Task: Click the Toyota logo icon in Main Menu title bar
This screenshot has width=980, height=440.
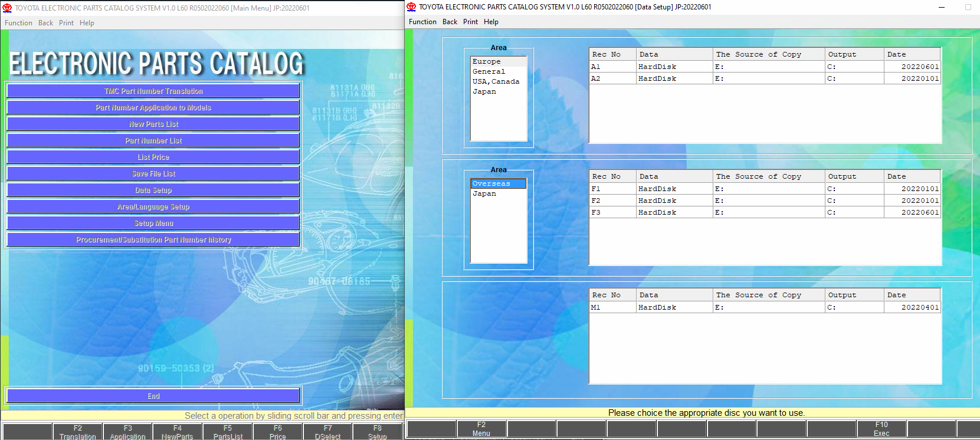Action: click(7, 8)
